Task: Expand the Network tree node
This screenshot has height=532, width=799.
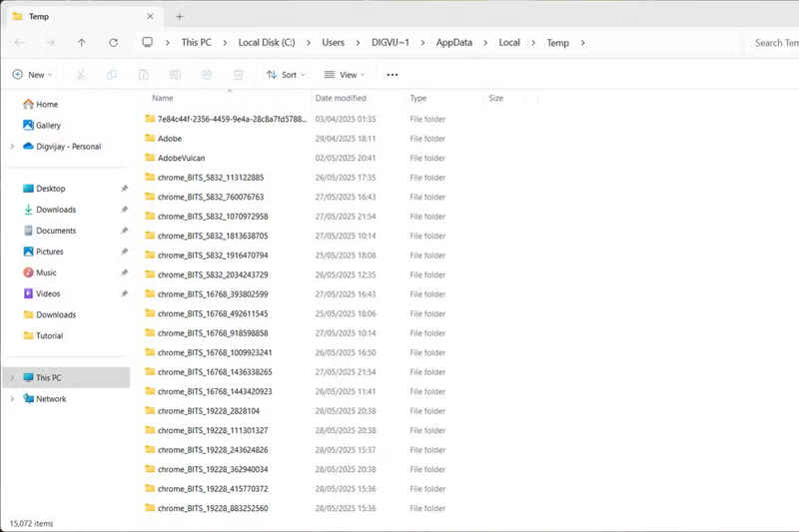Action: pos(12,399)
